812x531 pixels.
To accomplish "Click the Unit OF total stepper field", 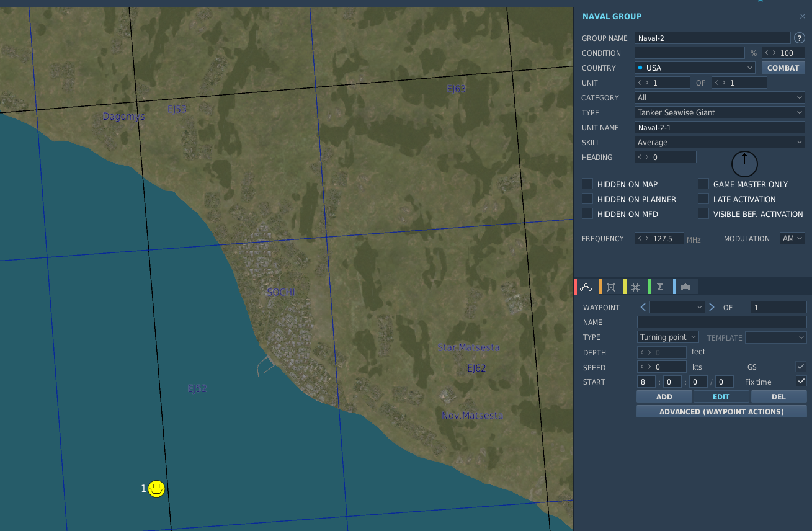I will tap(739, 83).
